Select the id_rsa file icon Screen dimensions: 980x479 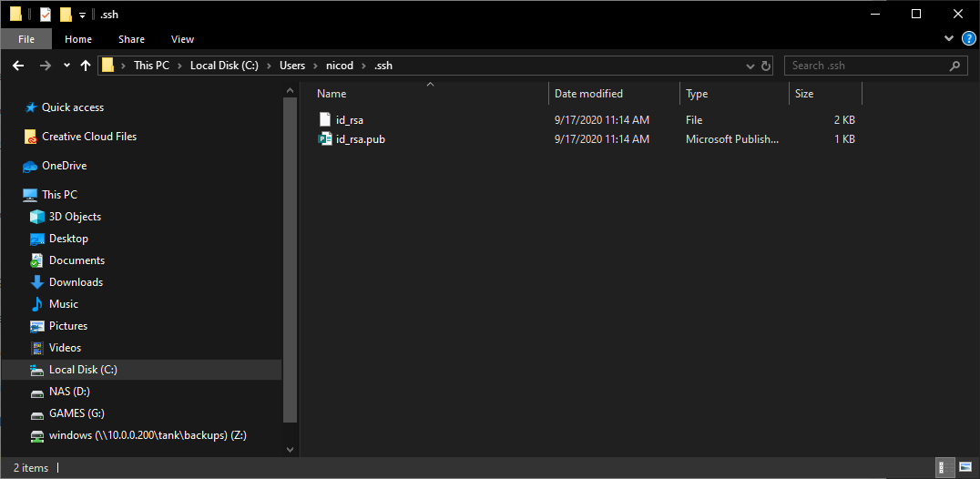pos(324,119)
